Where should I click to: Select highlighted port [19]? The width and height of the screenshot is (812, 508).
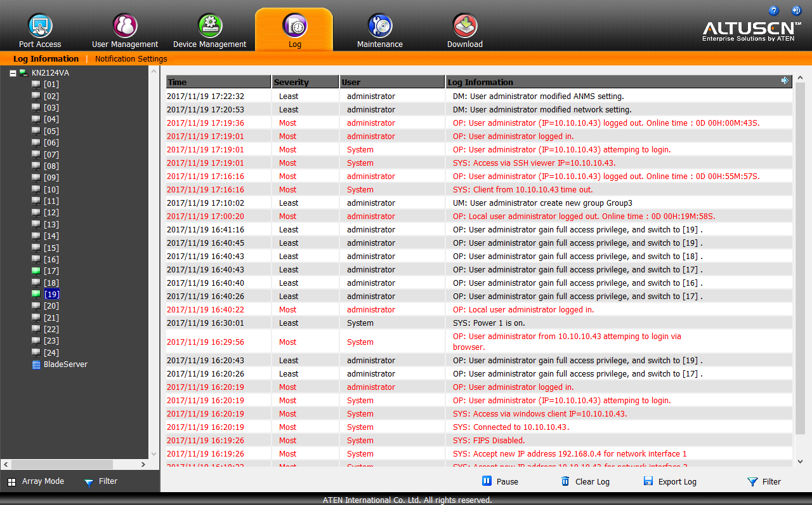click(51, 294)
